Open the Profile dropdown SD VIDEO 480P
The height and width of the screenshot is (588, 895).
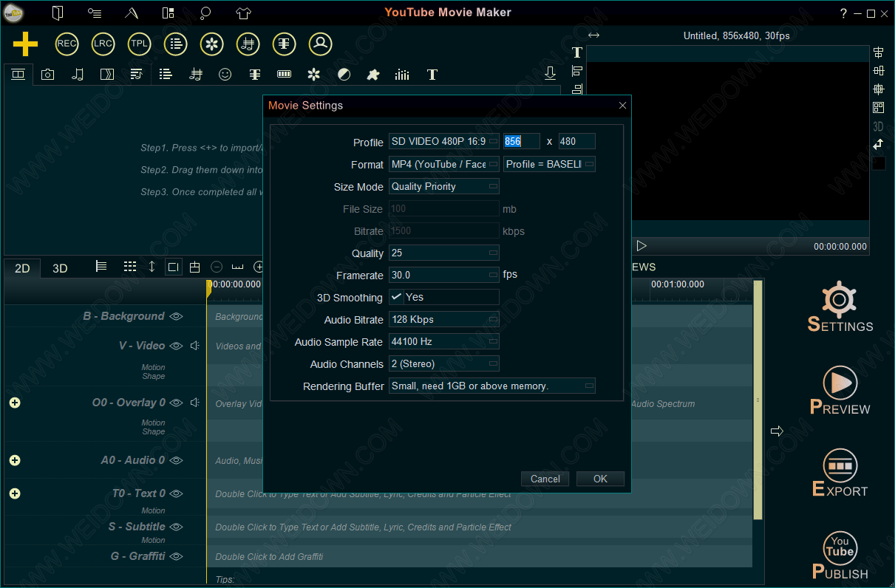[x=444, y=142]
